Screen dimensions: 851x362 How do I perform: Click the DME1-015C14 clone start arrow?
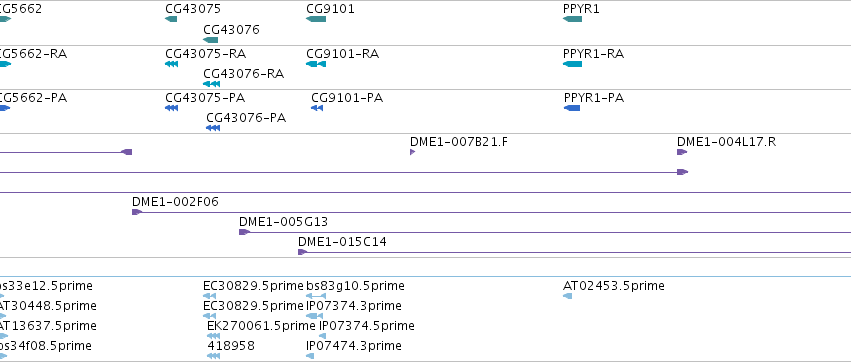[303, 252]
